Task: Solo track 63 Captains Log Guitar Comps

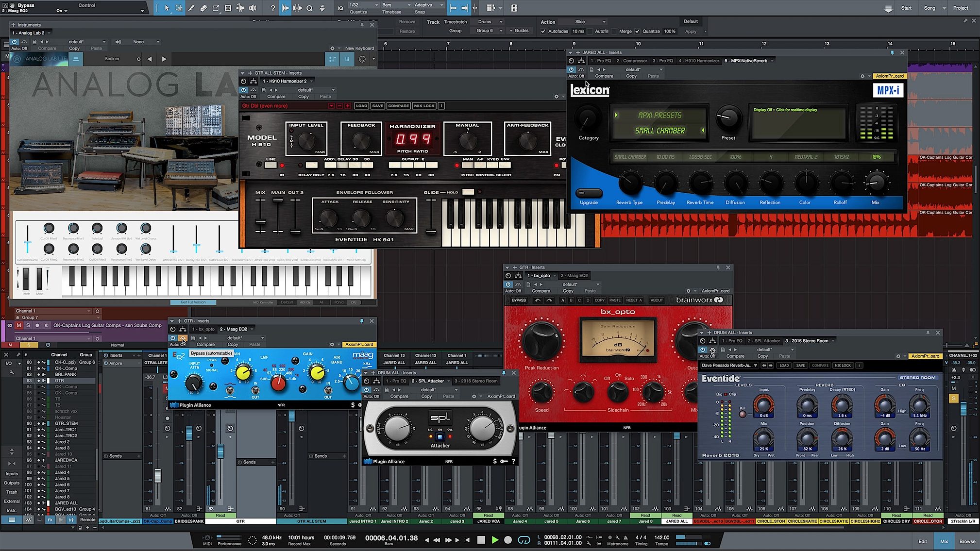Action: (28, 325)
